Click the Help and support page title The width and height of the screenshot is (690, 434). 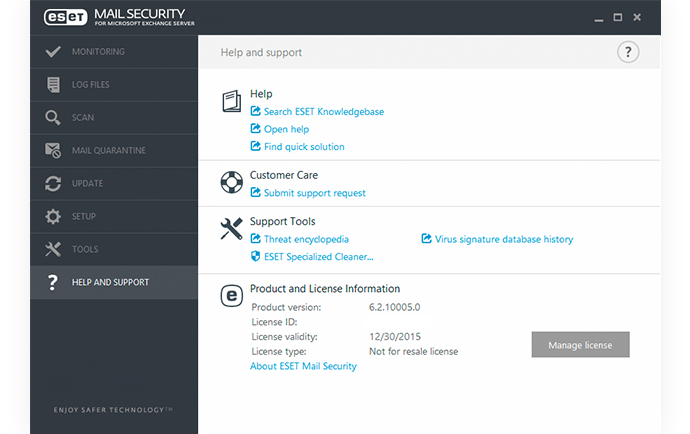click(x=261, y=52)
